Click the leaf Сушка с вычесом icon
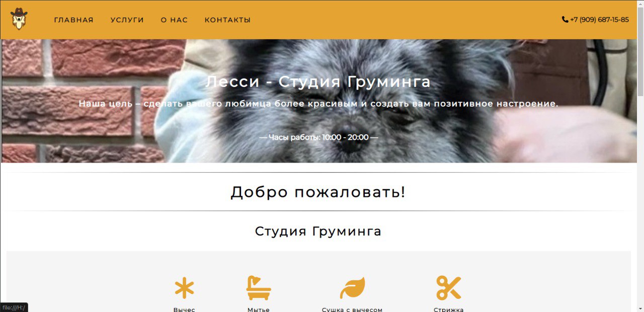644x312 pixels. tap(352, 288)
